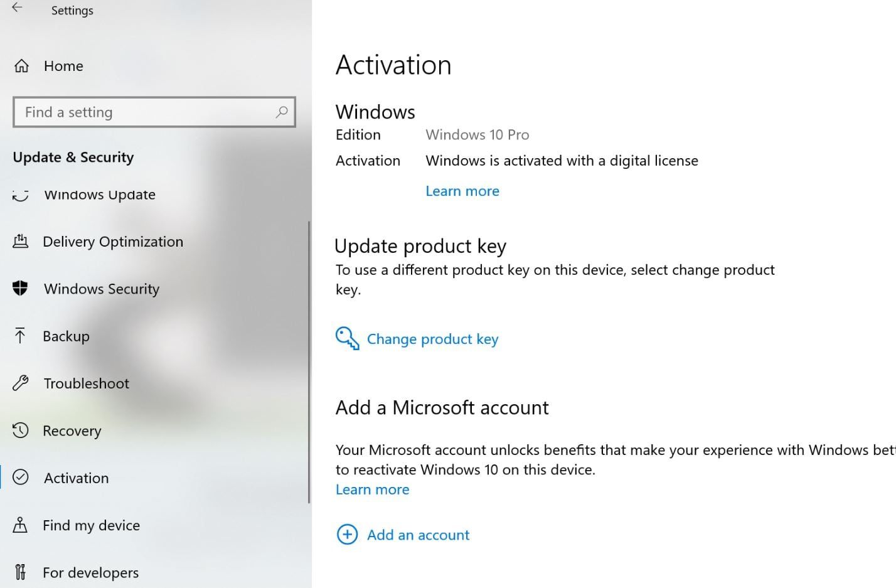The height and width of the screenshot is (588, 896).
Task: Select the Windows Update sidebar icon
Action: pyautogui.click(x=21, y=195)
